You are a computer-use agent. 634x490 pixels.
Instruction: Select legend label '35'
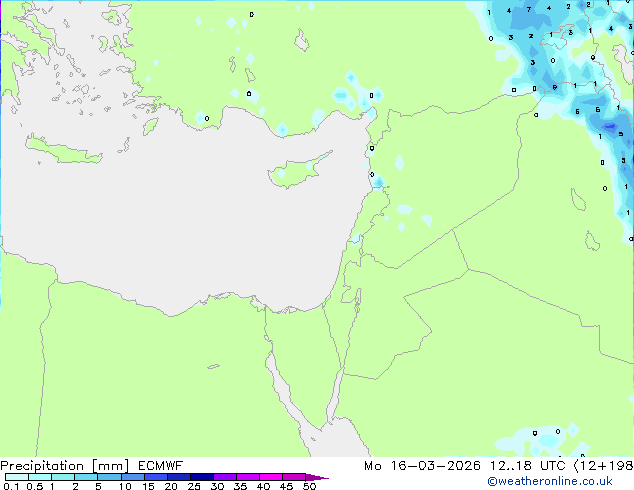240,486
